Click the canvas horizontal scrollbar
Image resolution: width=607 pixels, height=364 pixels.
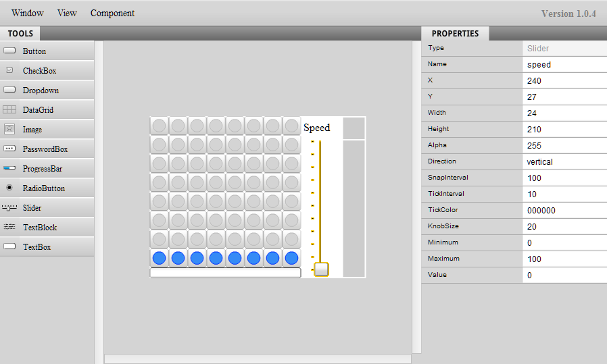[x=258, y=359]
